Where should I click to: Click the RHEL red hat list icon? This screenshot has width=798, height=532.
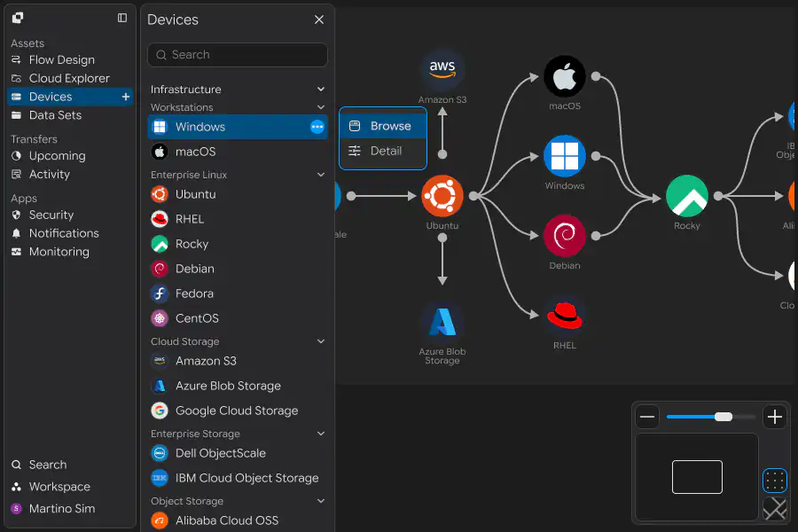tap(160, 219)
